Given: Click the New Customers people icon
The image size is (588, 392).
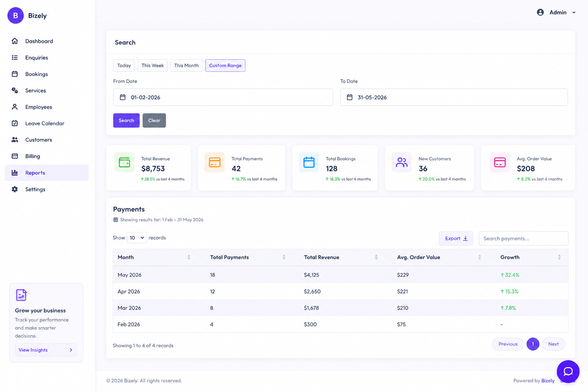Looking at the screenshot, I should click(x=402, y=162).
